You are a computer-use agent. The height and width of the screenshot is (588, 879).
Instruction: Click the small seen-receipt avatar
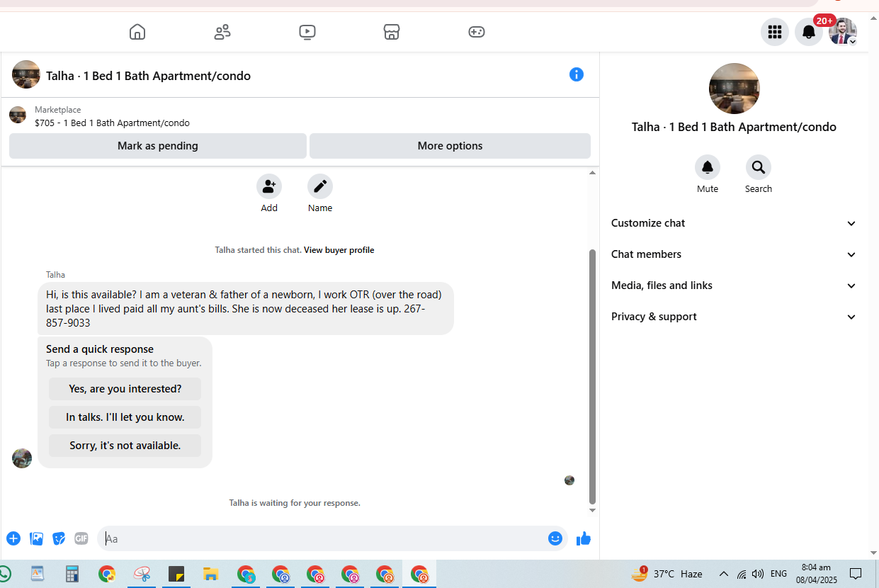pos(569,480)
